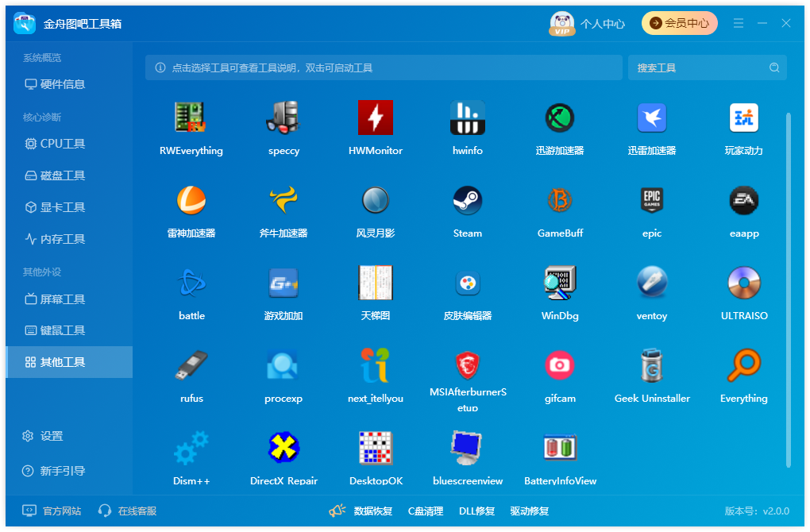Choose the DirectX Repair icon
Screen dimensions: 810x532
(283, 448)
